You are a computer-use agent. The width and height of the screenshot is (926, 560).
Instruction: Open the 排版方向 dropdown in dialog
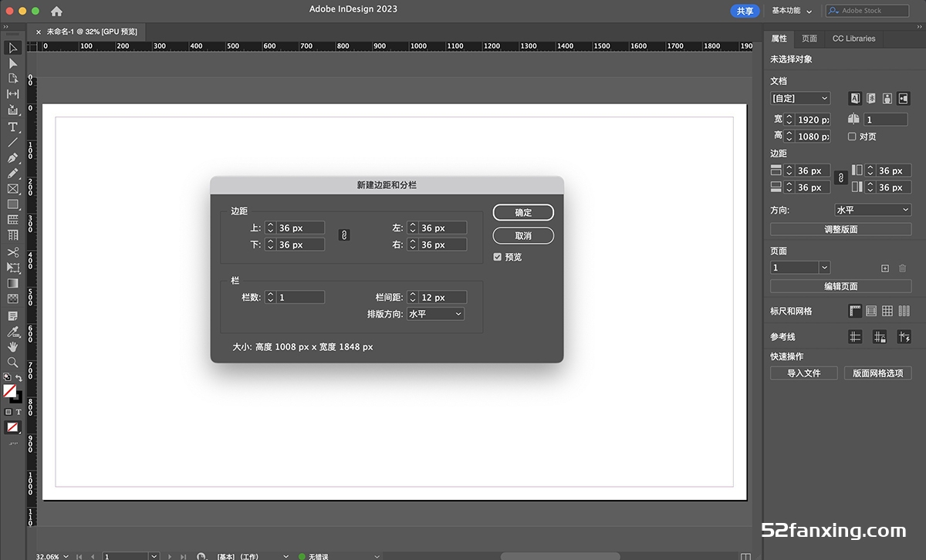point(435,314)
